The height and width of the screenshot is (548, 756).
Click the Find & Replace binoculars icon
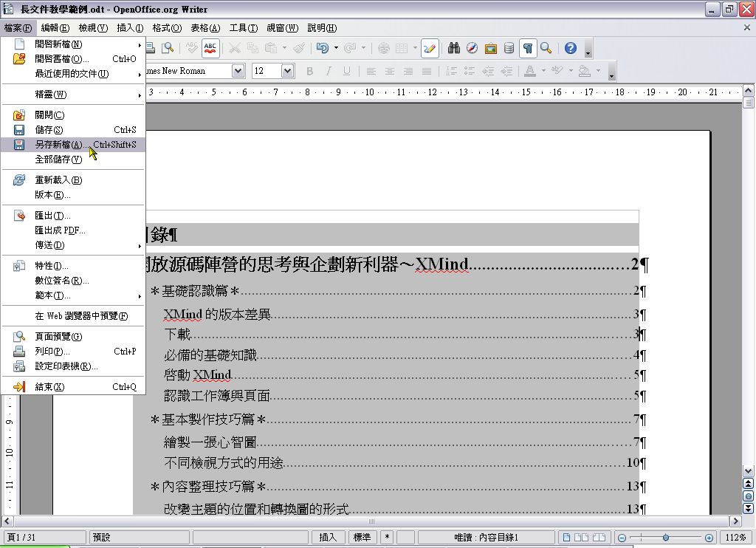click(x=453, y=48)
